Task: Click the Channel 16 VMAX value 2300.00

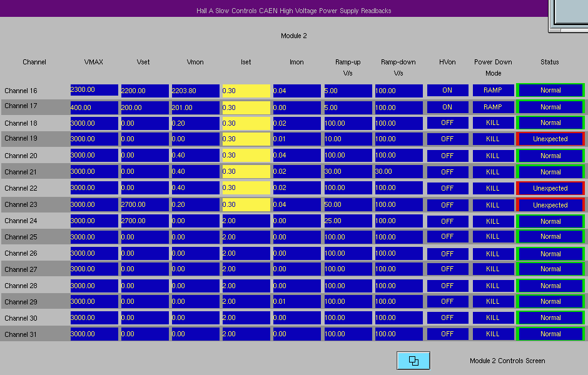Action: pos(94,90)
